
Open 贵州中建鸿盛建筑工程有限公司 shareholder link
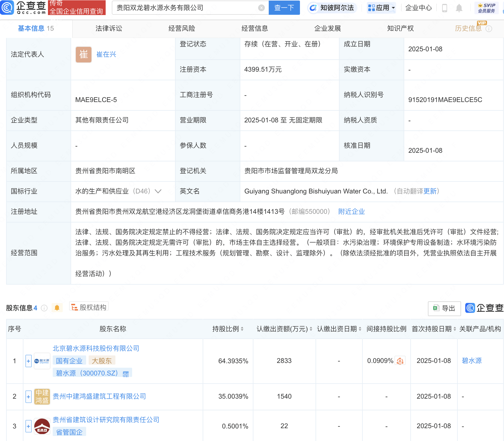click(x=99, y=396)
